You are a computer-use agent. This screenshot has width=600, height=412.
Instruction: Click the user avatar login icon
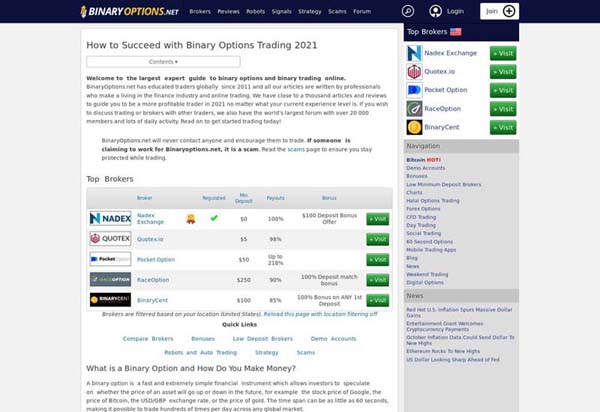pos(435,11)
